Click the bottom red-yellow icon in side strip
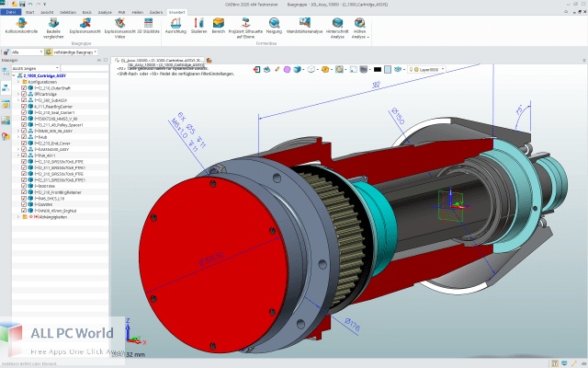 (6, 136)
